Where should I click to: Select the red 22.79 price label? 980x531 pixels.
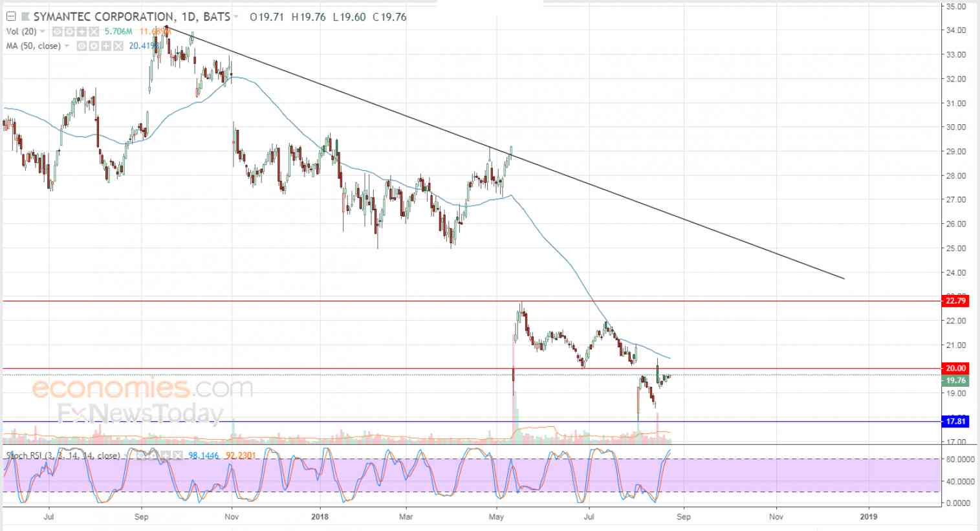tap(955, 301)
